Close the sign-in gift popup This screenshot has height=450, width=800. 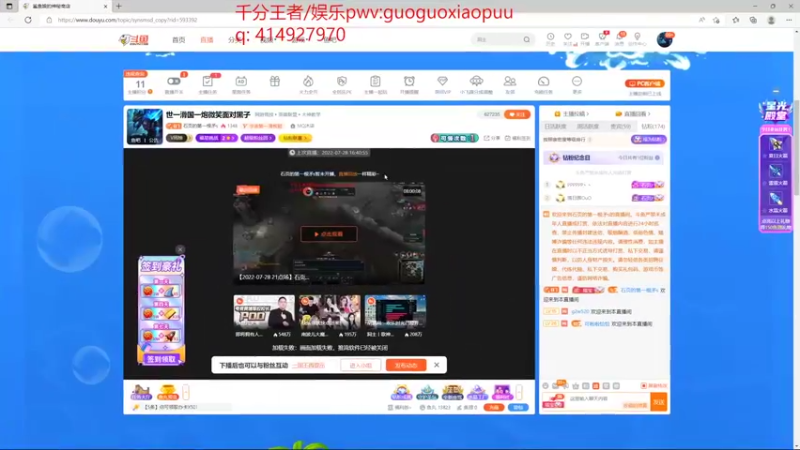180,249
